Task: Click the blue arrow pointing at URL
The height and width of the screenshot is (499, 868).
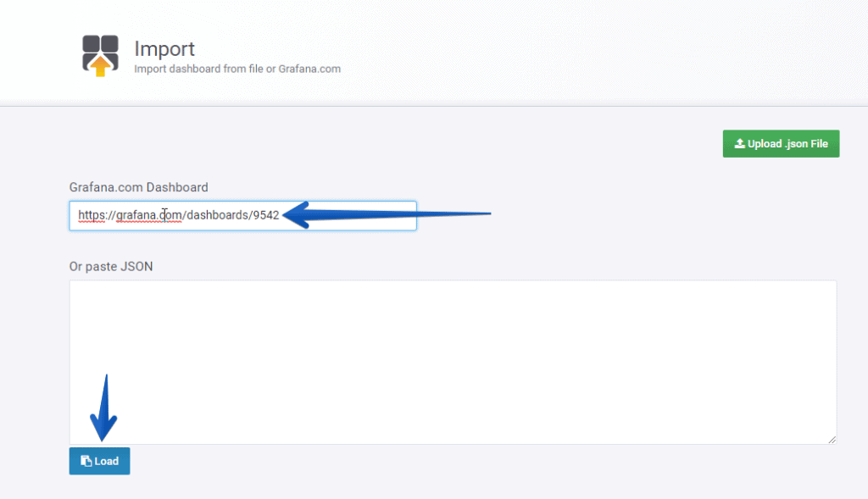Action: tap(387, 214)
